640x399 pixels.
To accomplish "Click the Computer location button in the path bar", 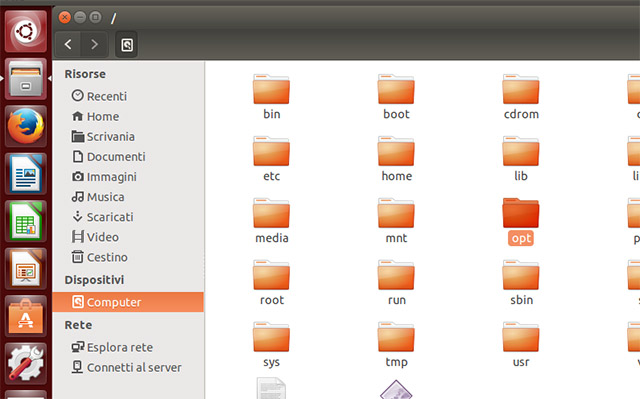I will [x=127, y=44].
